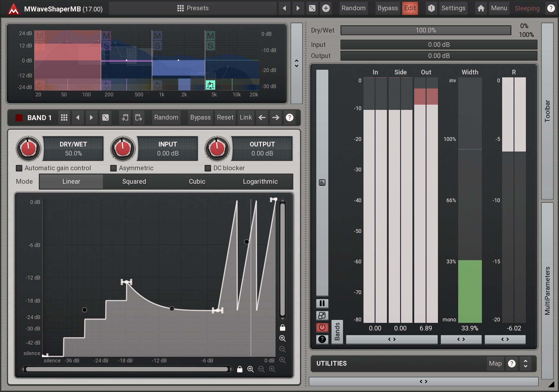Image resolution: width=559 pixels, height=392 pixels.
Task: Switch to Squared mode
Action: (x=134, y=182)
